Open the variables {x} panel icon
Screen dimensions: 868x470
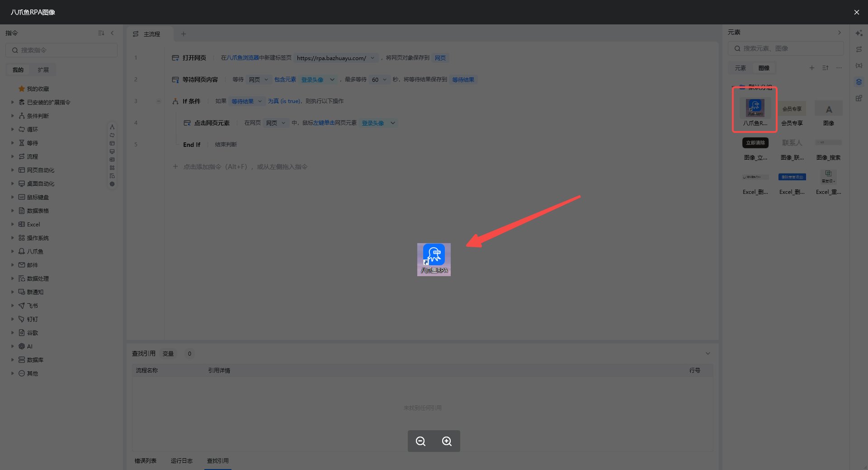[x=859, y=66]
